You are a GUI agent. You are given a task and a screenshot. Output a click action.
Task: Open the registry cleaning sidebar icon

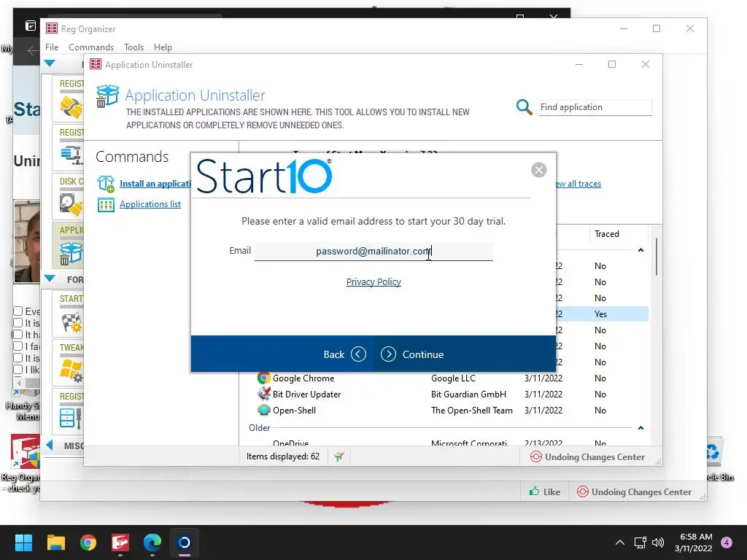(71, 107)
